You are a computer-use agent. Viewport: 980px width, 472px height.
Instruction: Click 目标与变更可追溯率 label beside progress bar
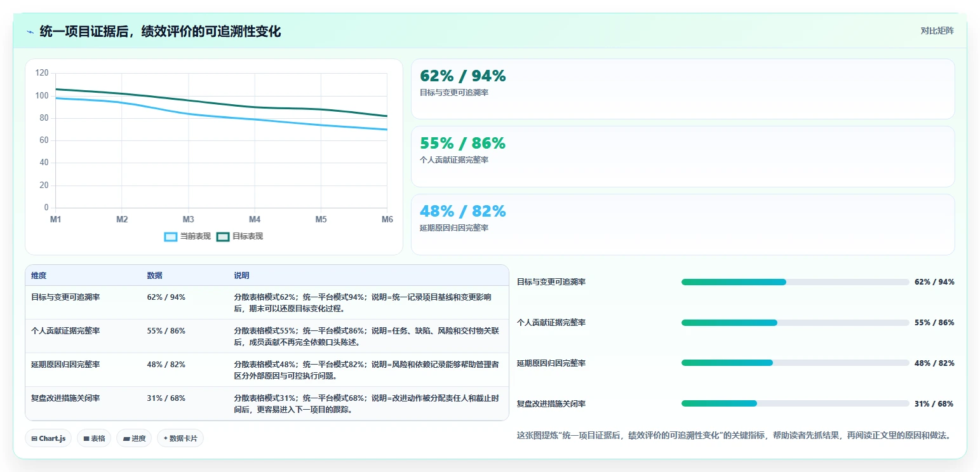click(551, 282)
